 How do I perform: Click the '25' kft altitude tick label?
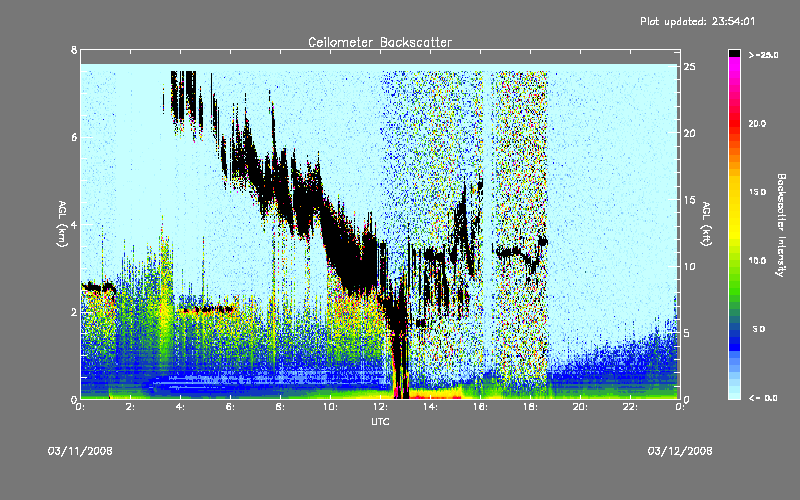[x=689, y=67]
